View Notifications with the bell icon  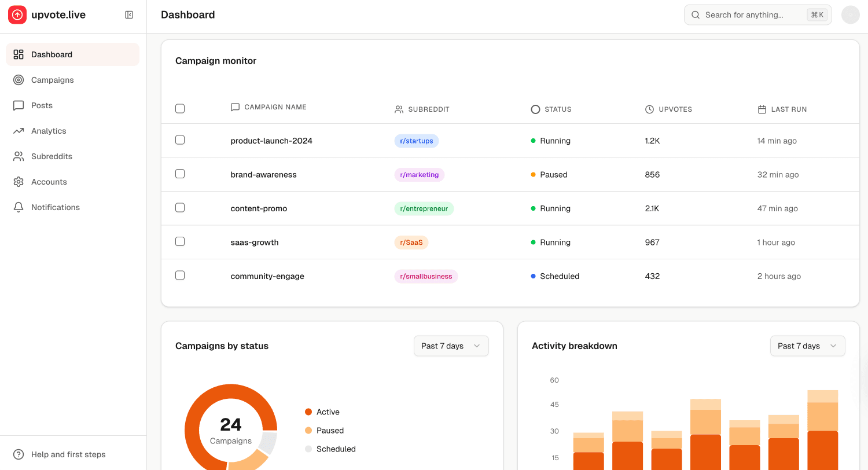click(18, 207)
